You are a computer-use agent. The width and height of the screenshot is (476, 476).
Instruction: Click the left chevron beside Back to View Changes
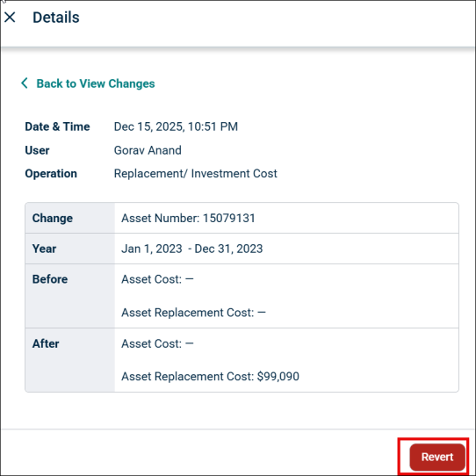coord(25,83)
